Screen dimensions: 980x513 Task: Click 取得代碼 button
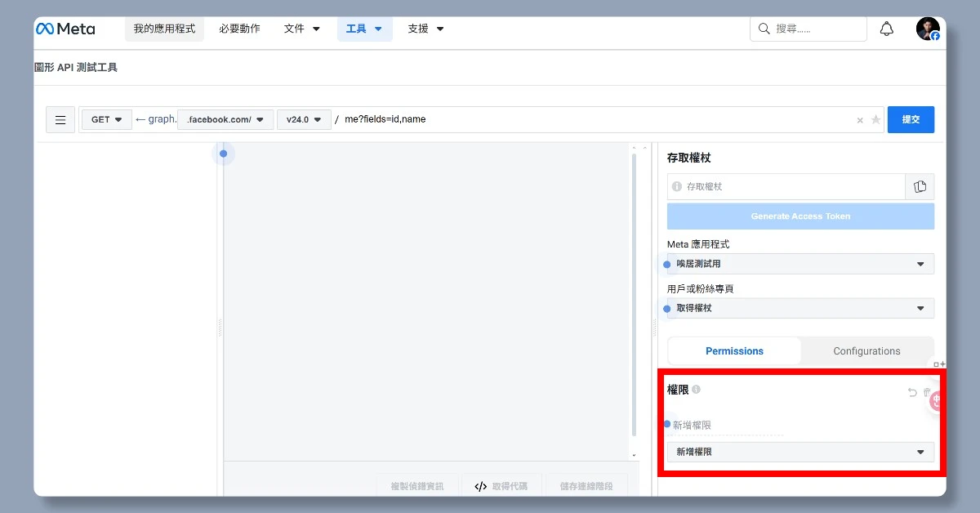501,486
